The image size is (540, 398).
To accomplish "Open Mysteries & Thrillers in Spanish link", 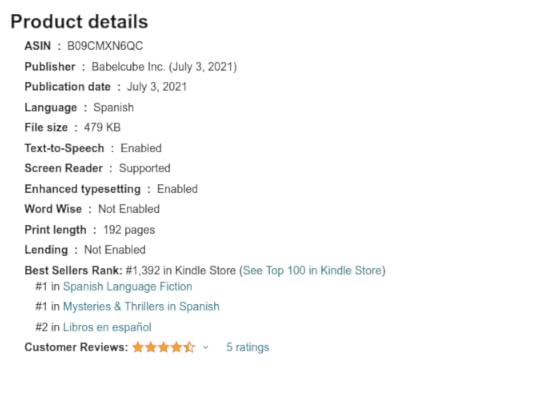I will pos(141,306).
